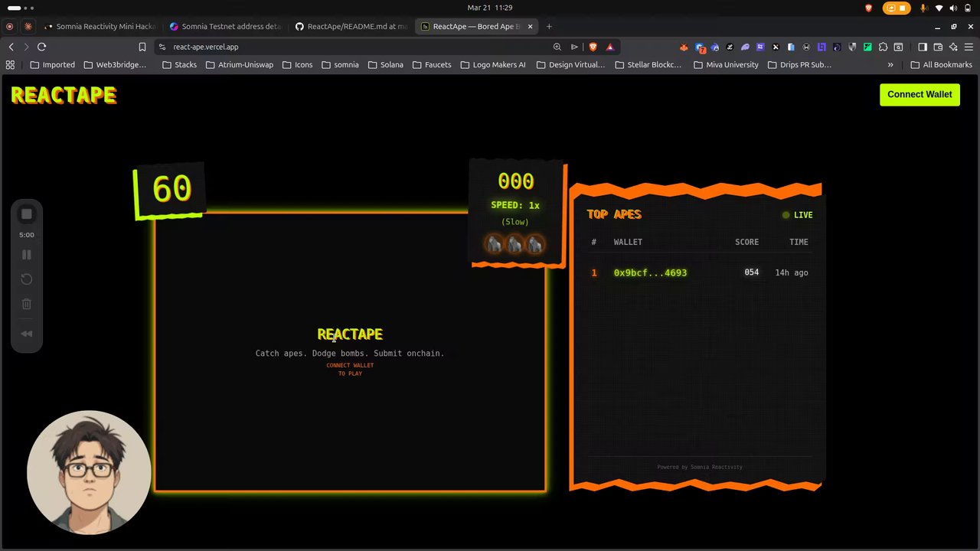Click the 60 countdown timer display
The image size is (980, 551).
point(171,190)
